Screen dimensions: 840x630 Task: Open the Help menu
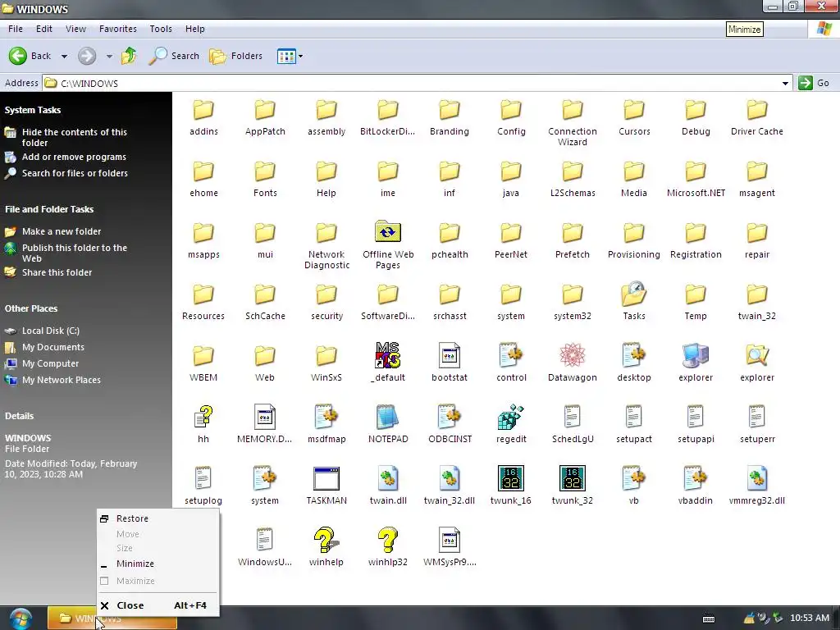195,29
